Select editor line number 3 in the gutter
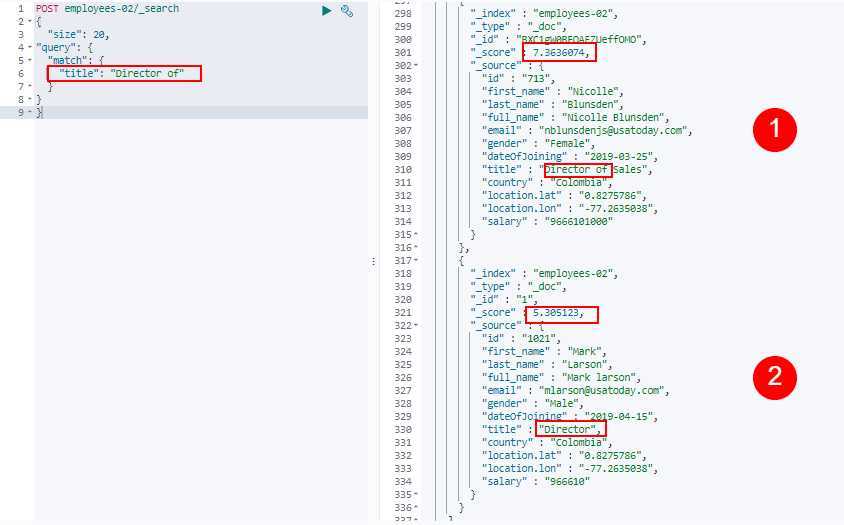844x525 pixels. click(x=21, y=34)
